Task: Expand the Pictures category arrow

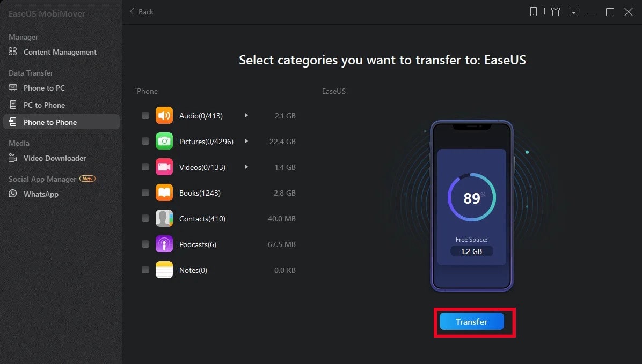Action: point(246,141)
